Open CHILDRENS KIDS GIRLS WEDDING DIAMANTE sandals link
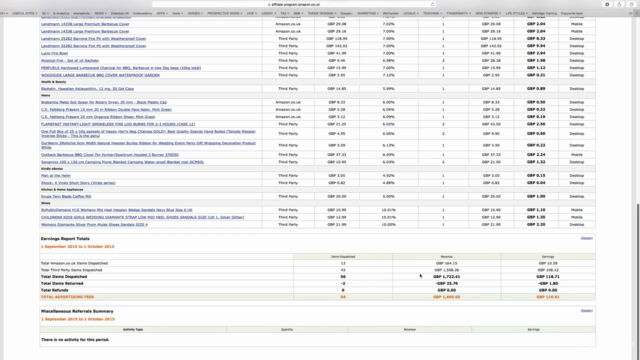 (x=142, y=218)
